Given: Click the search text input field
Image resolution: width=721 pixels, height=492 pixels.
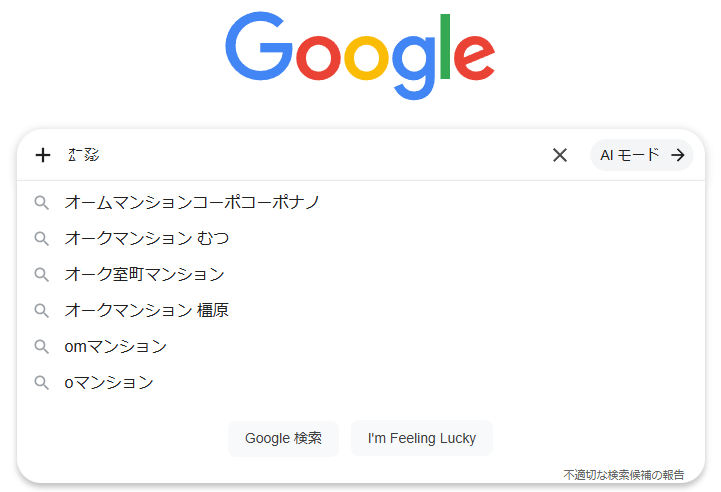Looking at the screenshot, I should 300,155.
